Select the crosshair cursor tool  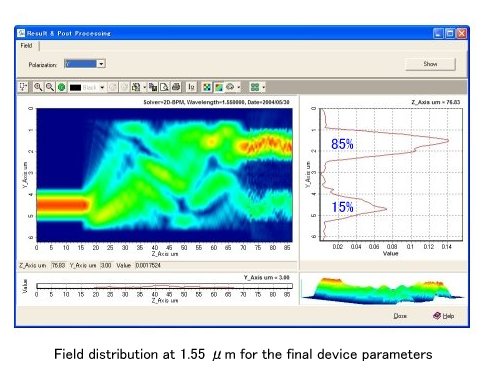pyautogui.click(x=23, y=87)
